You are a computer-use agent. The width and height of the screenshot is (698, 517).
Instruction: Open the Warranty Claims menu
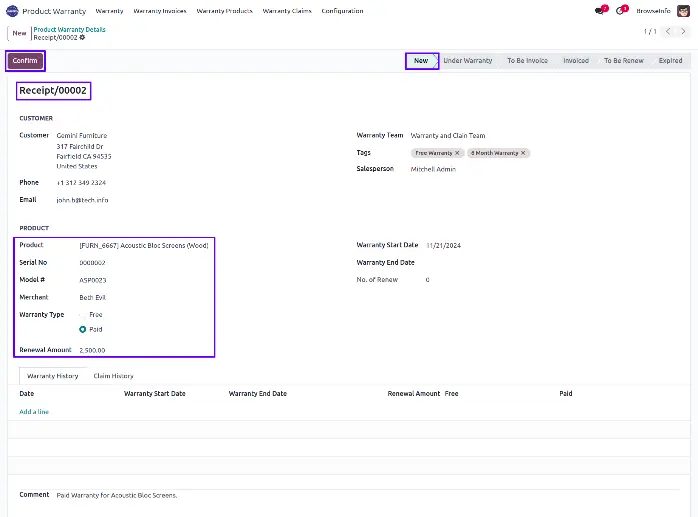(x=287, y=11)
